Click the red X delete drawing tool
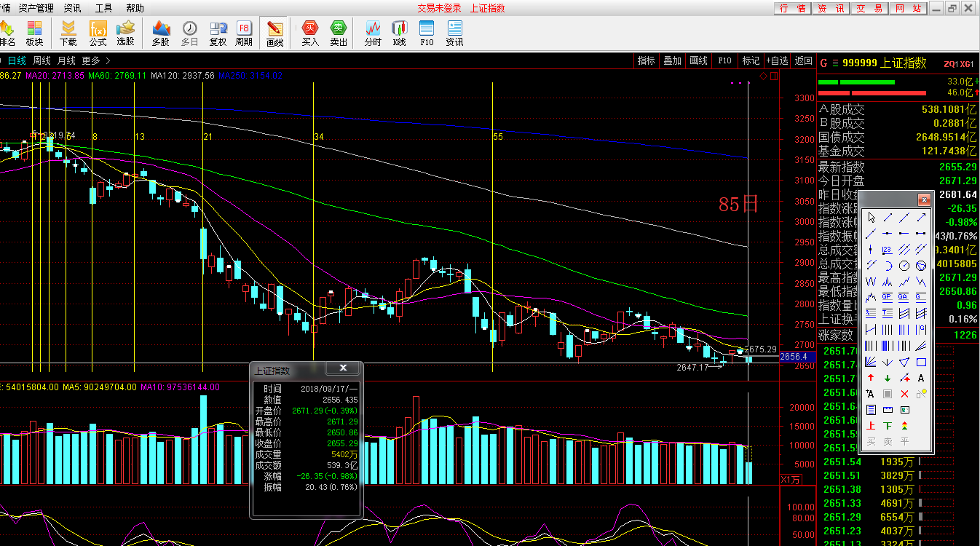 [904, 394]
